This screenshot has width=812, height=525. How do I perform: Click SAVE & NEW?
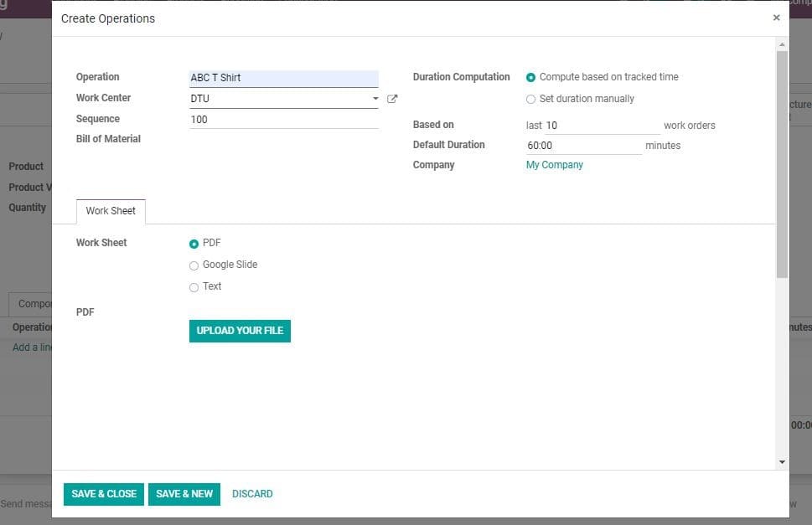(184, 494)
